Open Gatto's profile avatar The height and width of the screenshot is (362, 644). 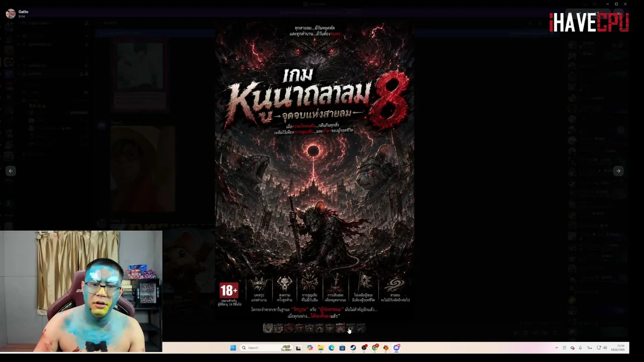point(11,14)
